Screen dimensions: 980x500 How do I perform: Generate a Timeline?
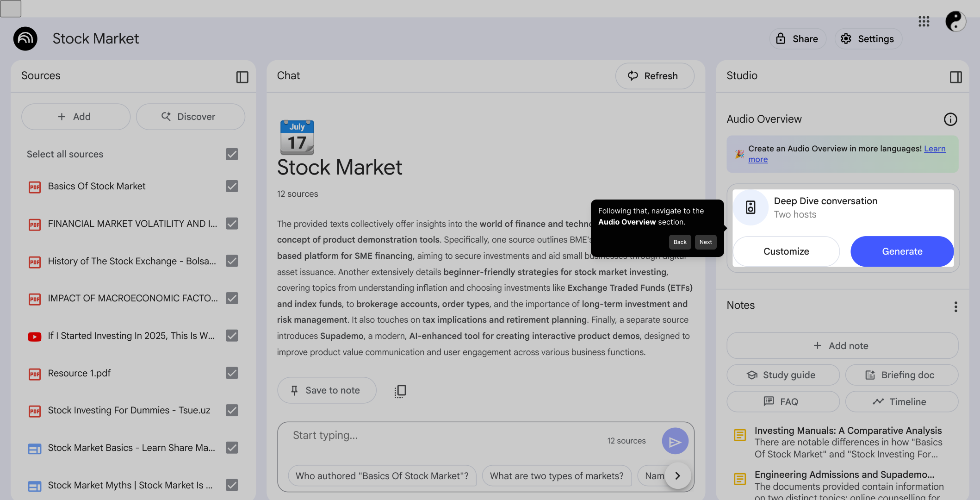[901, 402]
